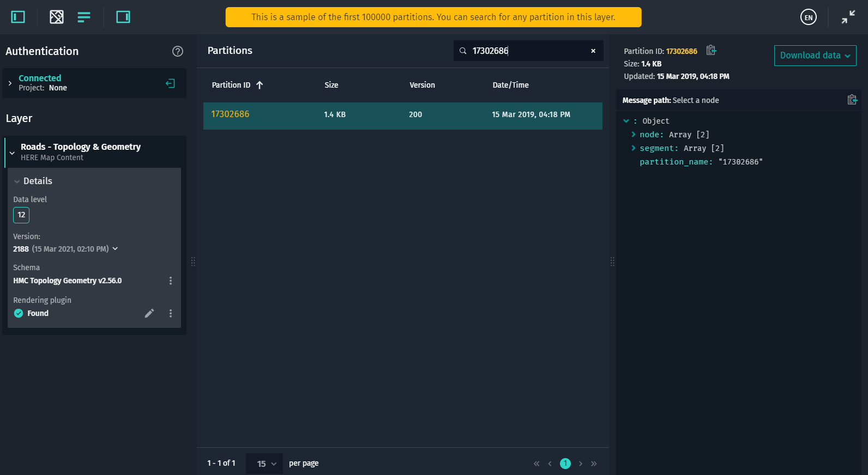Open the schema three-dot options menu

tap(171, 281)
